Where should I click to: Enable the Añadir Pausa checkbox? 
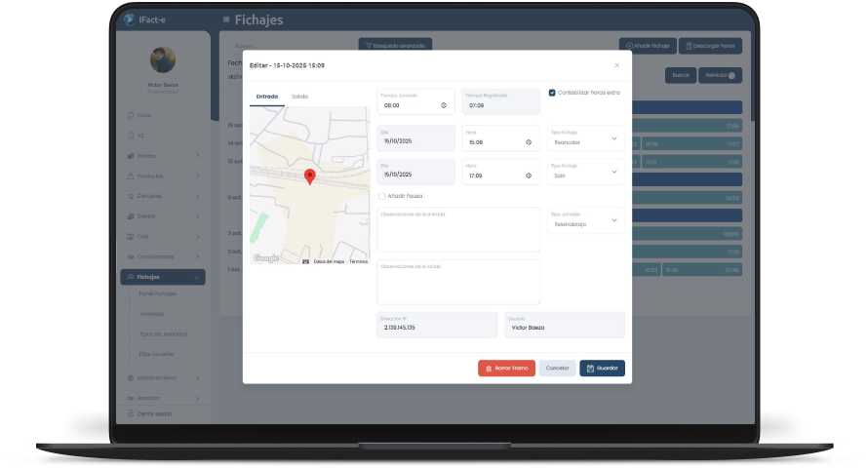click(381, 196)
